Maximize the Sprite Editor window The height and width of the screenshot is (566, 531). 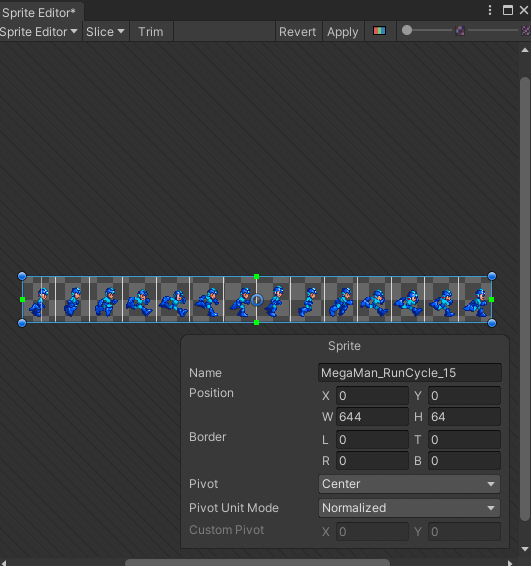click(x=508, y=10)
